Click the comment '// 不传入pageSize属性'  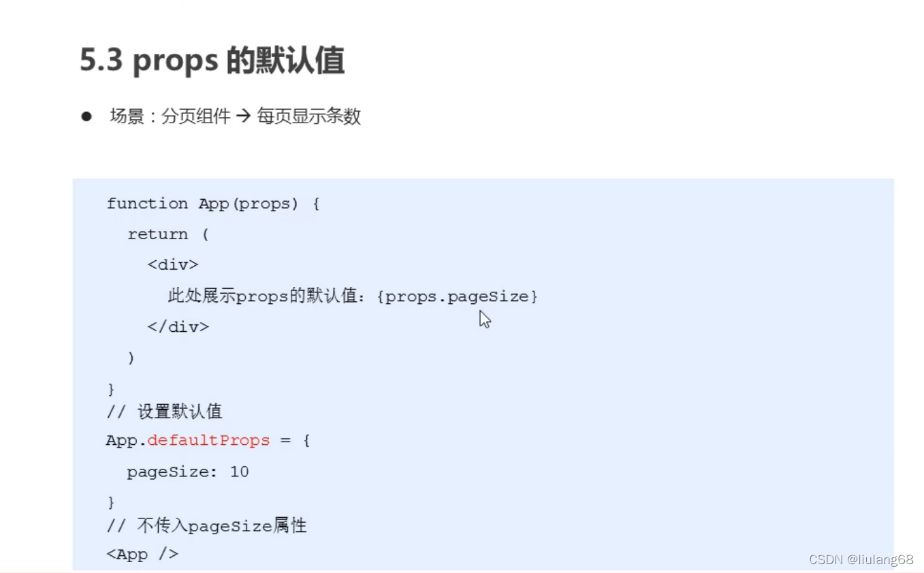click(x=206, y=525)
